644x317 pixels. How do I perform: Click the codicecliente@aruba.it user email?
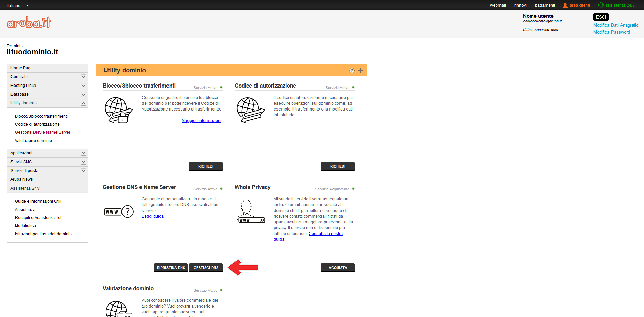click(x=542, y=21)
